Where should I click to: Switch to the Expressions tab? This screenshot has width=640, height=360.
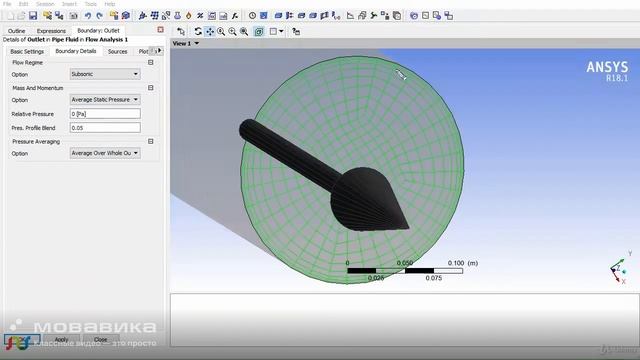pyautogui.click(x=51, y=31)
